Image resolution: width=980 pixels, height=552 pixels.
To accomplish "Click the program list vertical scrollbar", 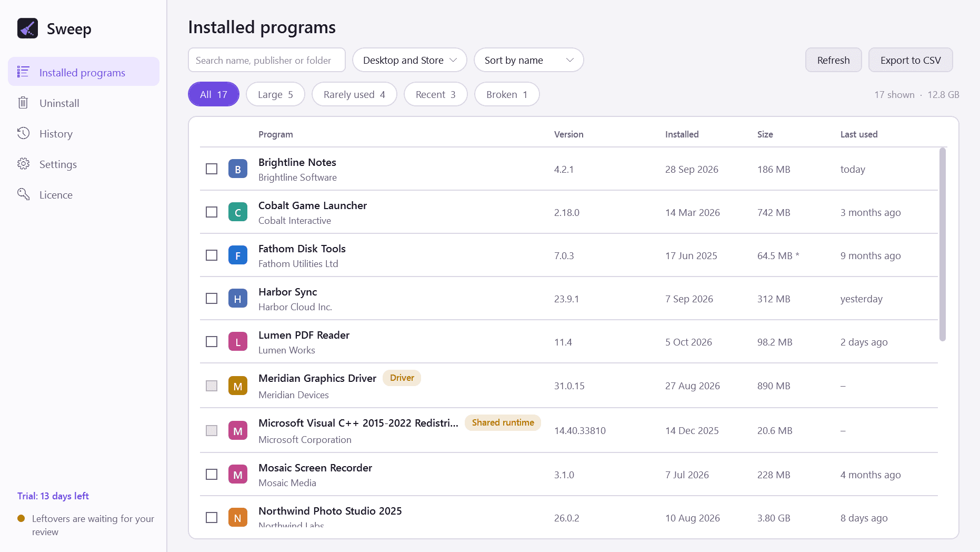I will [942, 244].
